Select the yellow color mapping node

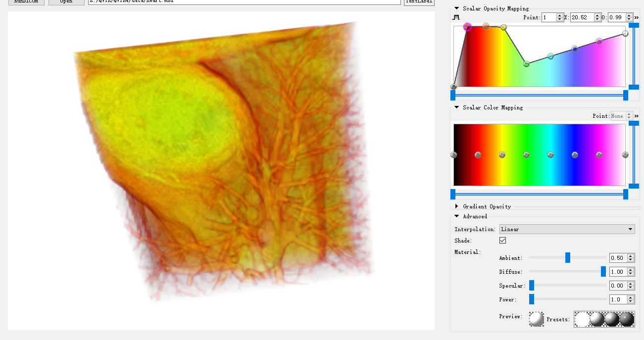click(x=502, y=155)
